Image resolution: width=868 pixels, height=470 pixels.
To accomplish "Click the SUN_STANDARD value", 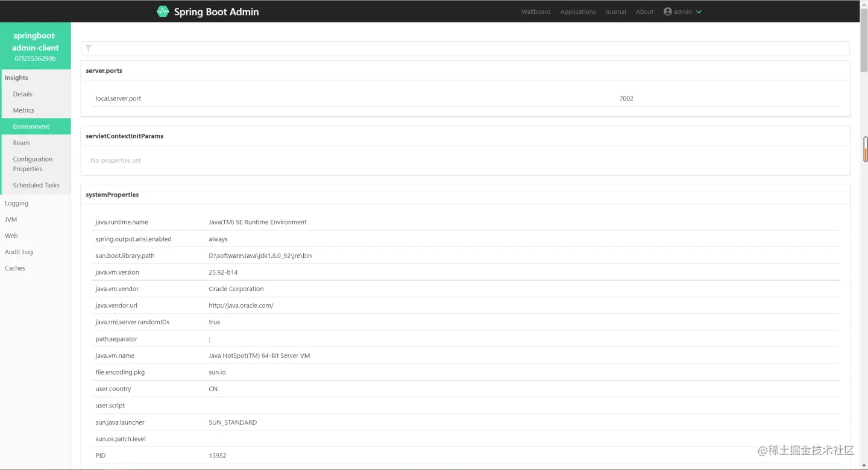I will pos(233,422).
